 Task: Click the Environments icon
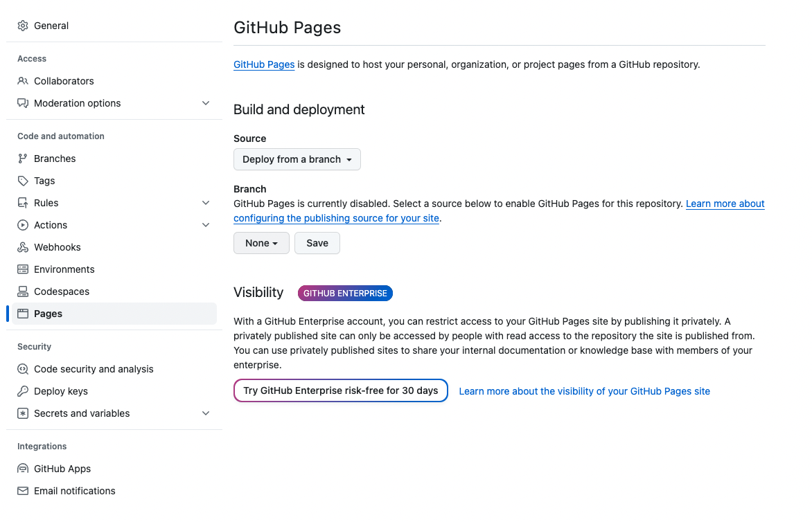pos(23,269)
